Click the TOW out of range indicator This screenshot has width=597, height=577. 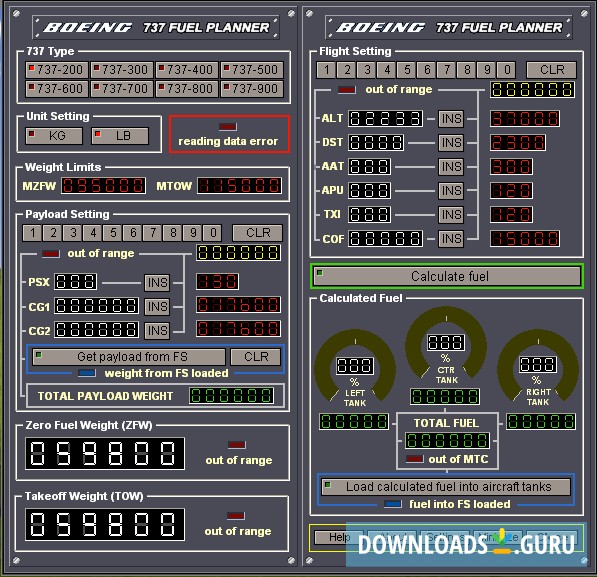pyautogui.click(x=236, y=516)
